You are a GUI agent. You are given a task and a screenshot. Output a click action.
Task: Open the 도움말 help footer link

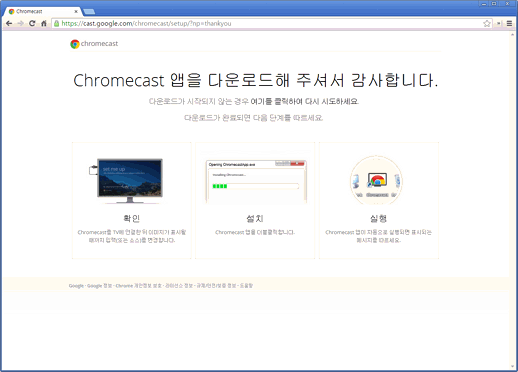[246, 286]
